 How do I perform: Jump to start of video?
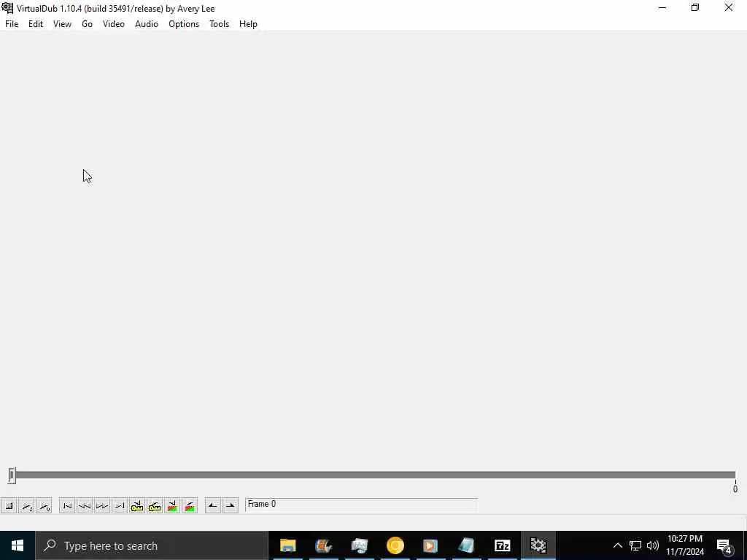pyautogui.click(x=67, y=506)
